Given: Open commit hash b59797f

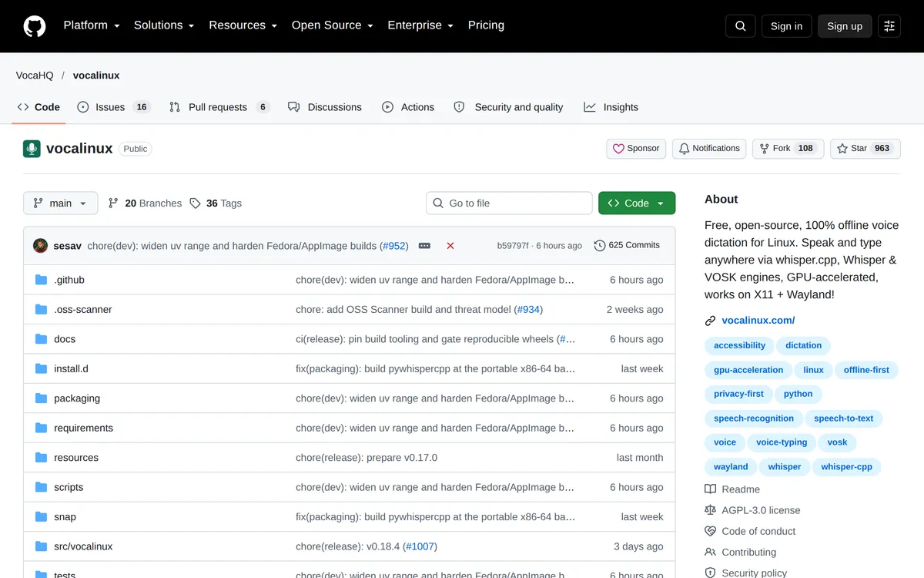Looking at the screenshot, I should [513, 246].
